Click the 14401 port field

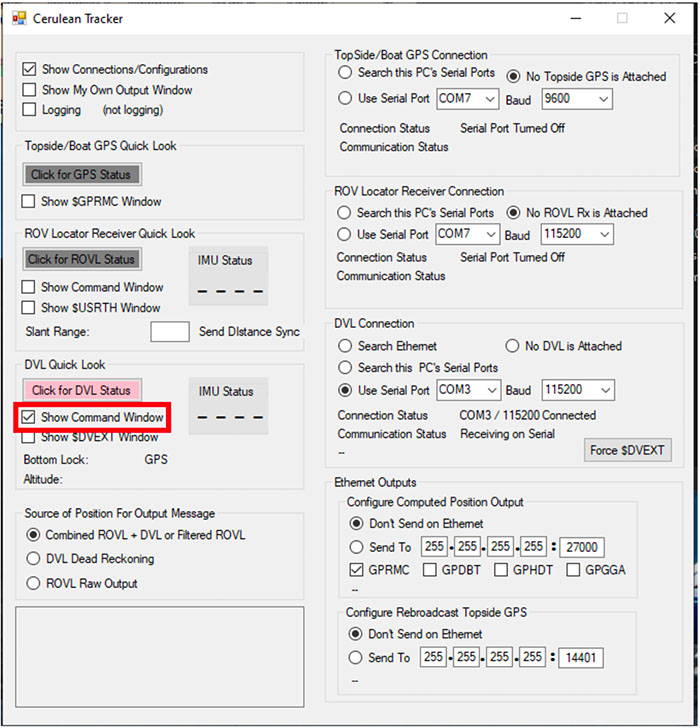[x=581, y=657]
